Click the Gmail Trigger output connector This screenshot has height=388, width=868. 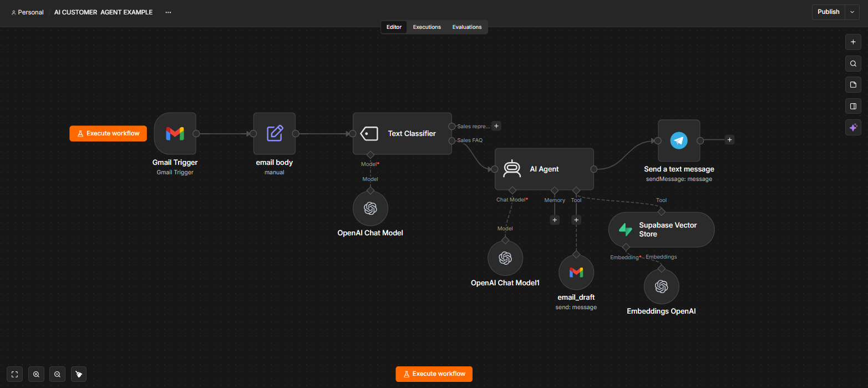point(196,133)
